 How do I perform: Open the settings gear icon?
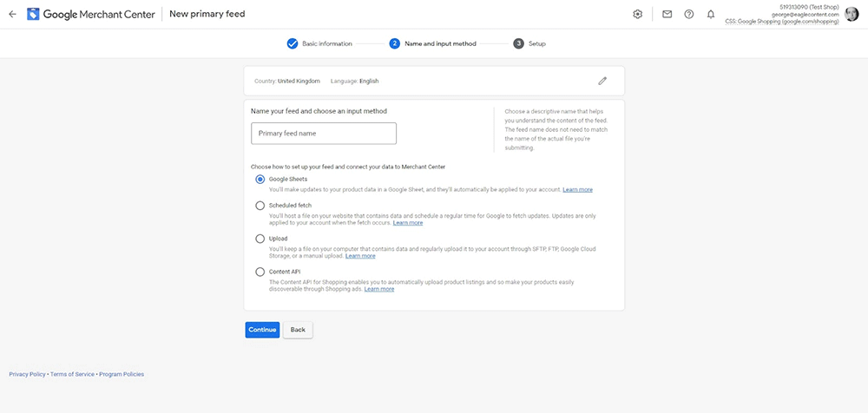638,14
